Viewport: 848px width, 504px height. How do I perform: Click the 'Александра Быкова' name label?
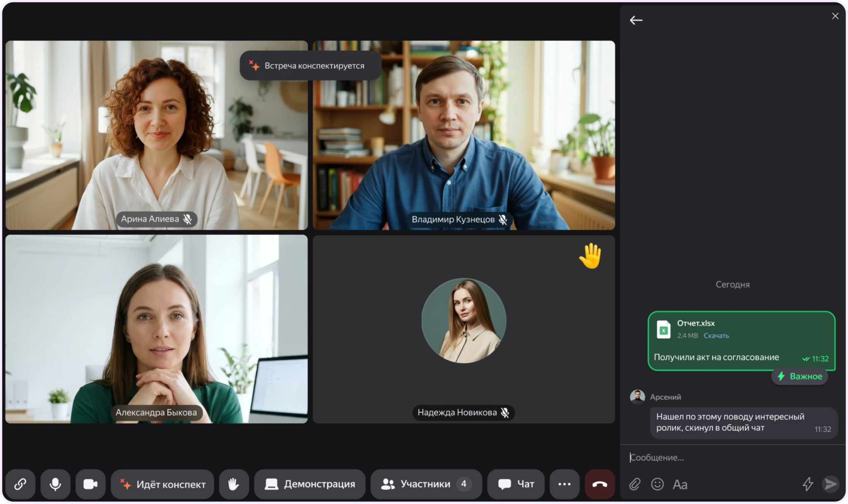click(x=156, y=412)
